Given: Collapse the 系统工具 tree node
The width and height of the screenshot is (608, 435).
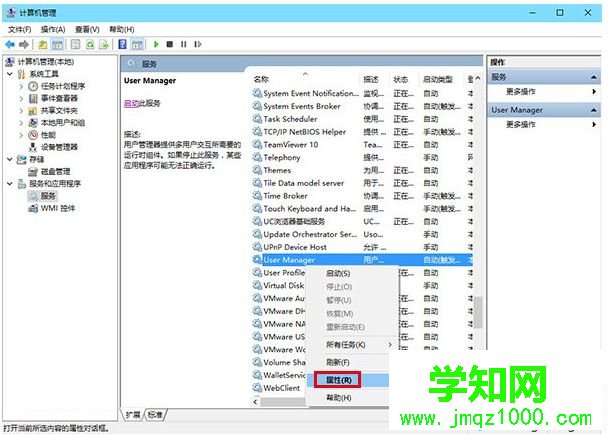Looking at the screenshot, I should [10, 74].
